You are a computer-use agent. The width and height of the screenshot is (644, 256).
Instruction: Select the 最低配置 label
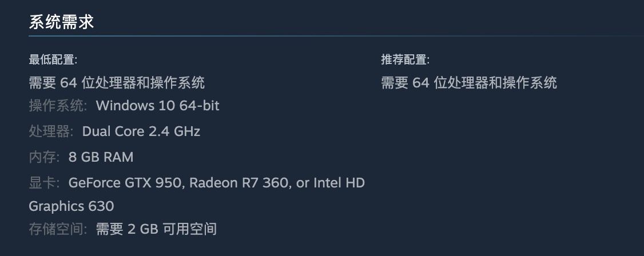[53, 60]
